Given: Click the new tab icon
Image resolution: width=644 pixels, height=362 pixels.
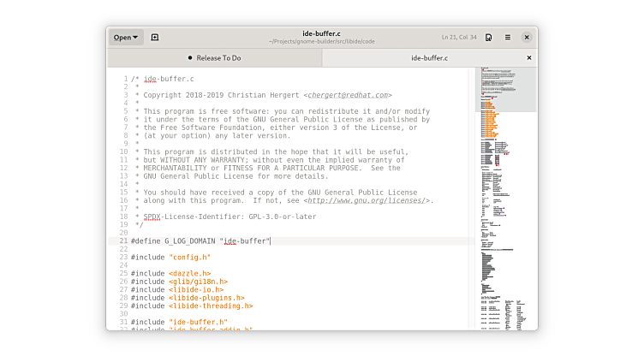Looking at the screenshot, I should (x=155, y=37).
